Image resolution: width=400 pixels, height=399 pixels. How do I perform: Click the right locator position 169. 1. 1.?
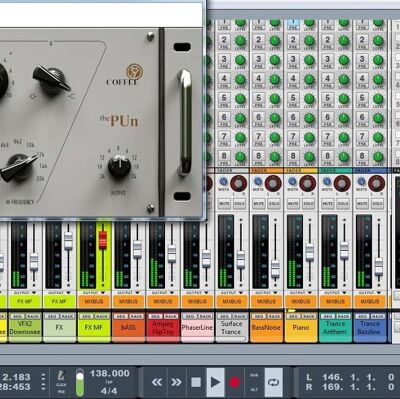pyautogui.click(x=350, y=387)
